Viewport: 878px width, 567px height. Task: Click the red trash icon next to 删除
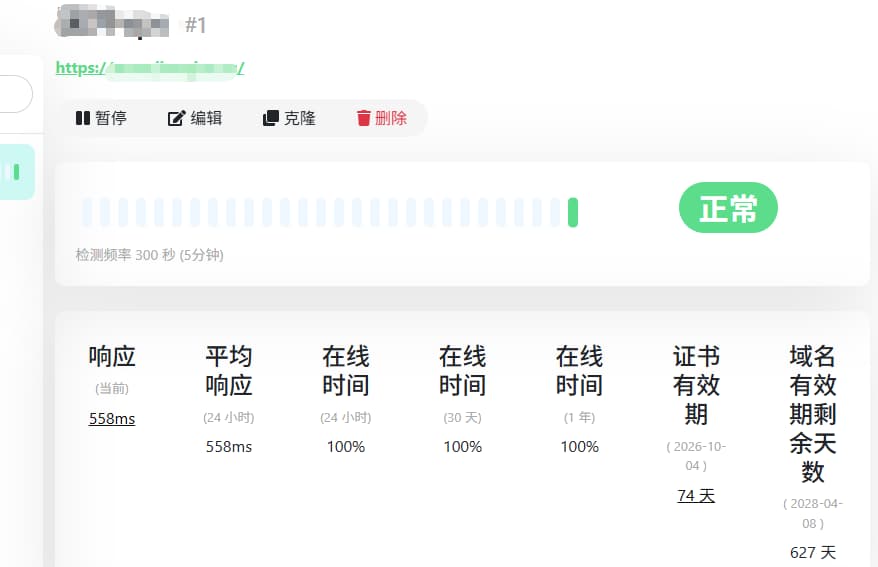363,118
